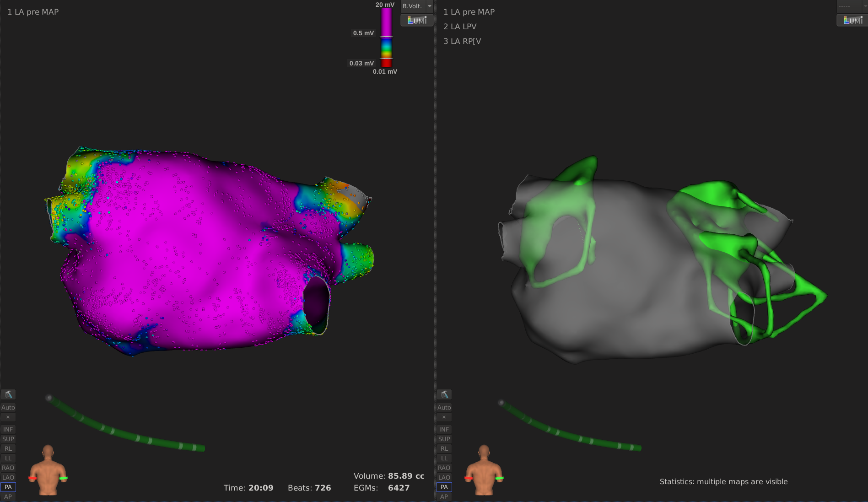Open the empty map type dropdown in right panel
The image size is (868, 502).
tap(852, 6)
